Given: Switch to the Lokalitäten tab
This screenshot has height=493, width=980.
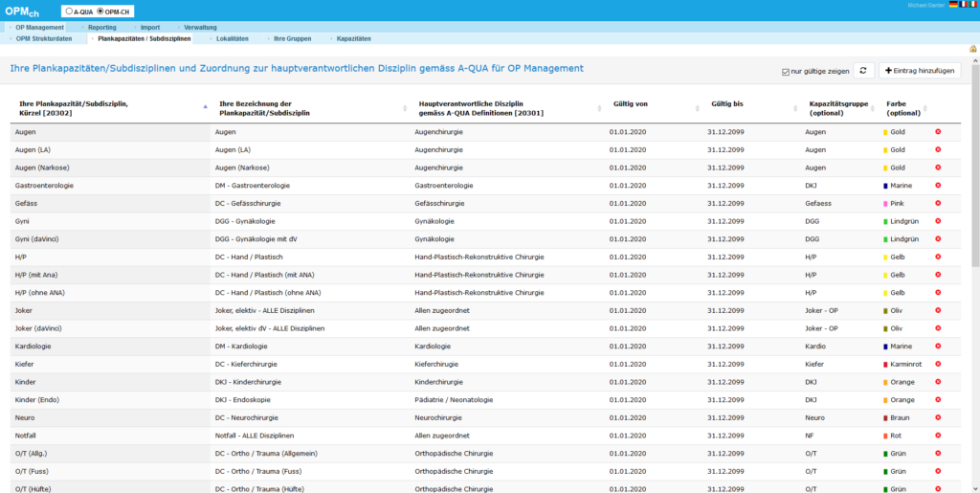Looking at the screenshot, I should coord(232,38).
